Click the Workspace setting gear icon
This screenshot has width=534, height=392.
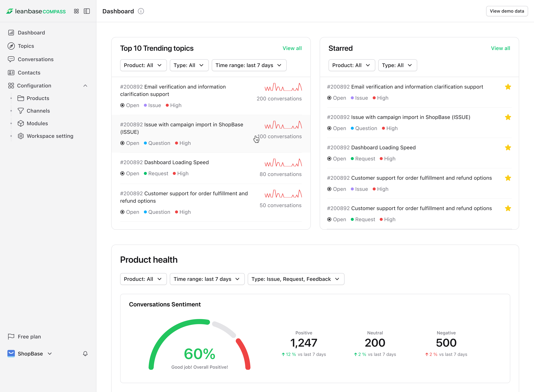coord(21,136)
